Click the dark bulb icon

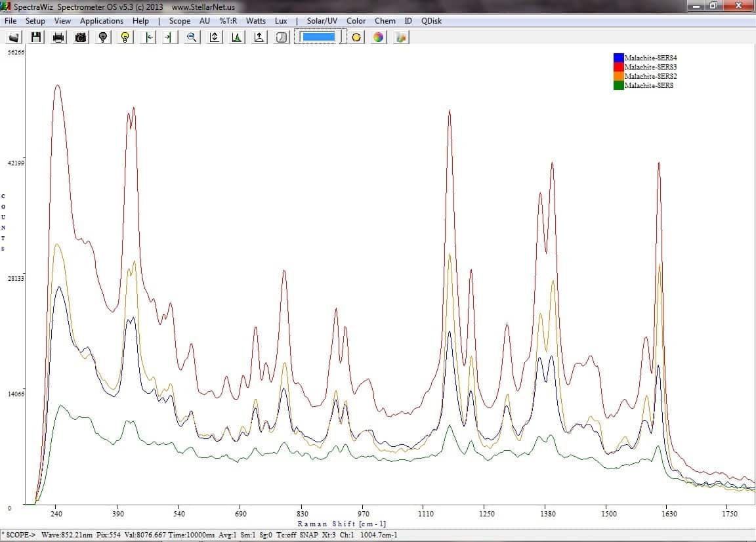tap(102, 37)
